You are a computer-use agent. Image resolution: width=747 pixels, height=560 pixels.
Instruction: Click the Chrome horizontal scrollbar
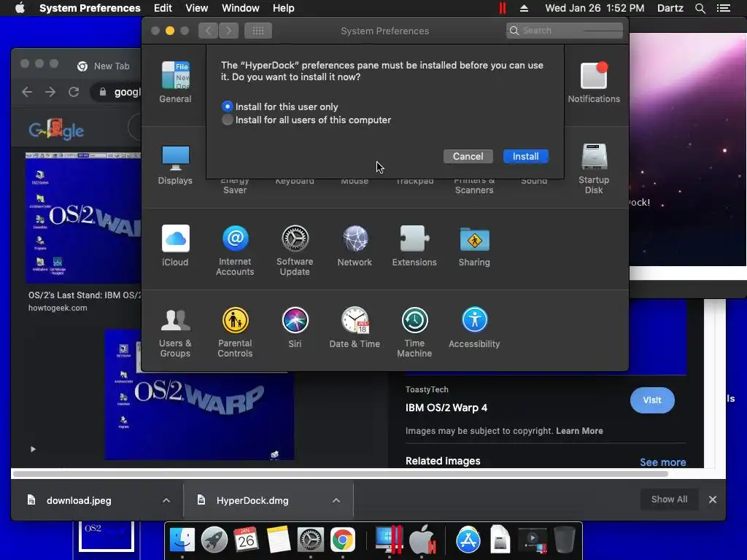coord(340,474)
